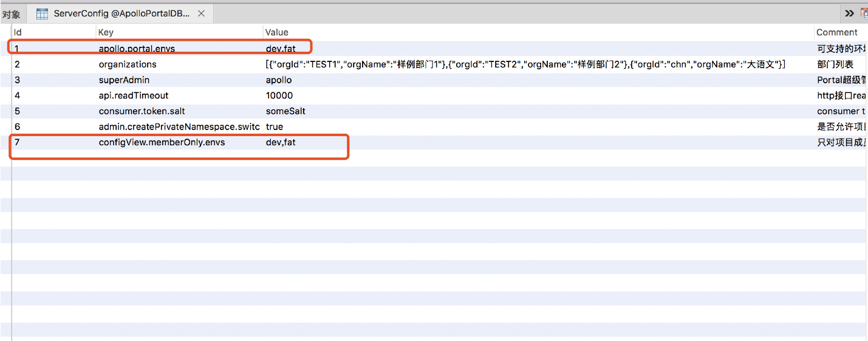Viewport: 868px width, 341px height.
Task: Select the apollo.portal.envs key cell
Action: click(179, 49)
